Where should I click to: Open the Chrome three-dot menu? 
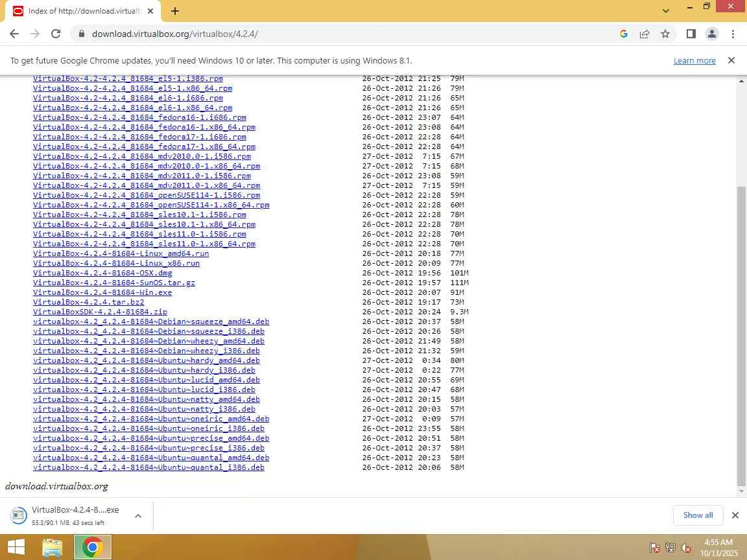pyautogui.click(x=733, y=34)
